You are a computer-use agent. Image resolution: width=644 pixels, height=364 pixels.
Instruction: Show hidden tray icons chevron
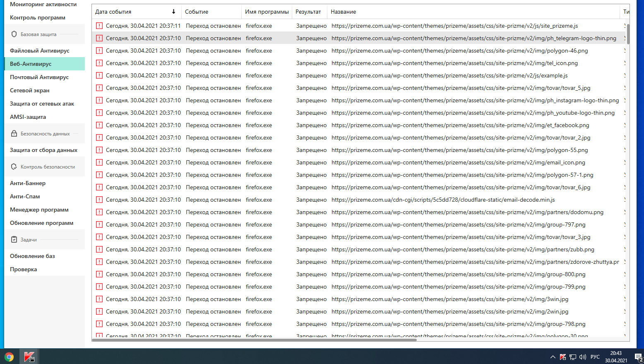coord(553,357)
